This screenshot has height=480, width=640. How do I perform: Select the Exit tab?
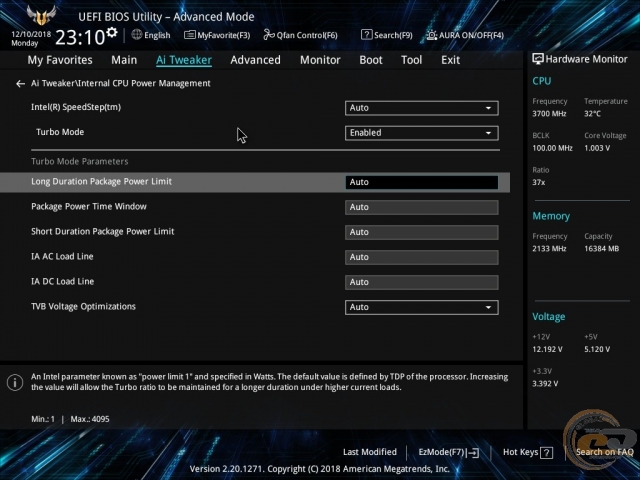coord(451,60)
